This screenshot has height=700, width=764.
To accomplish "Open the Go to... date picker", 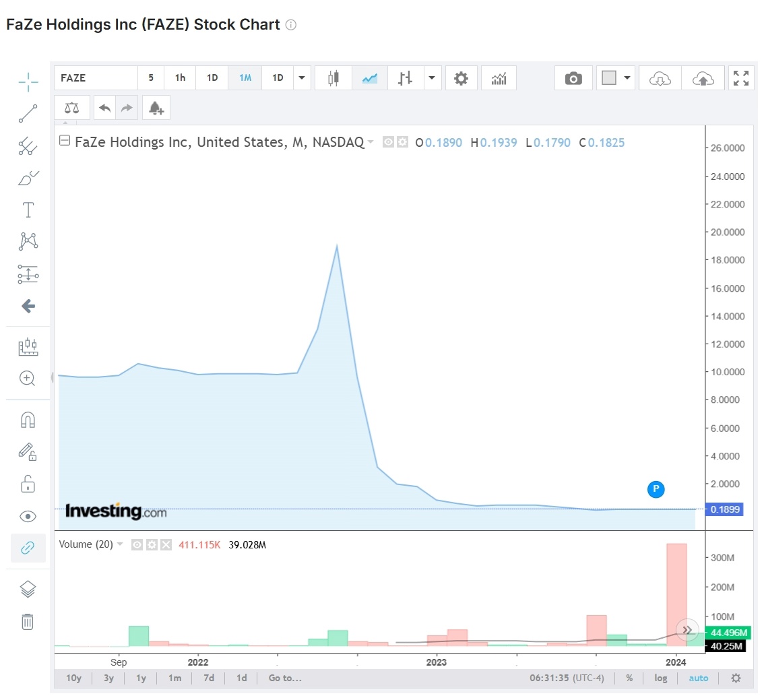I will coord(285,678).
